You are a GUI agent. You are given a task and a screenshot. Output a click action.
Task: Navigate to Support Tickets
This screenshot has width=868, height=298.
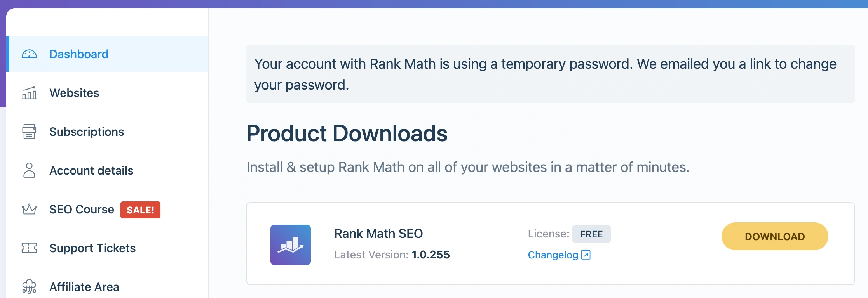click(x=92, y=248)
